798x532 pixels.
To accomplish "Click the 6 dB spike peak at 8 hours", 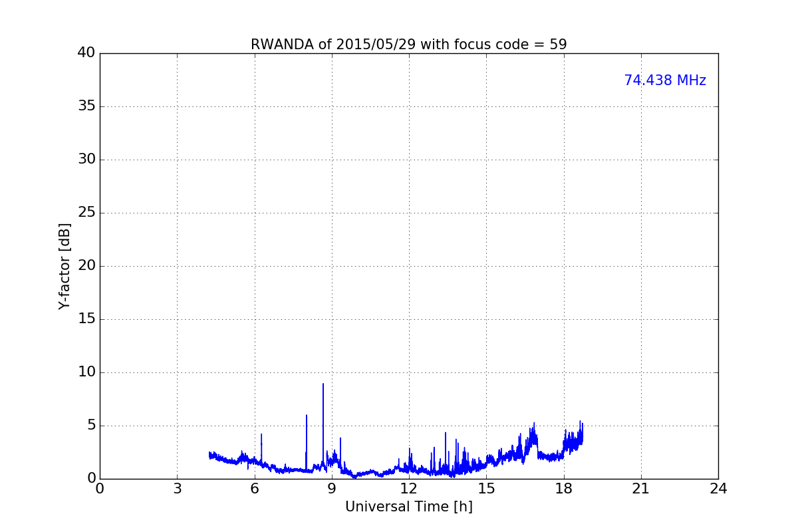I will [307, 416].
